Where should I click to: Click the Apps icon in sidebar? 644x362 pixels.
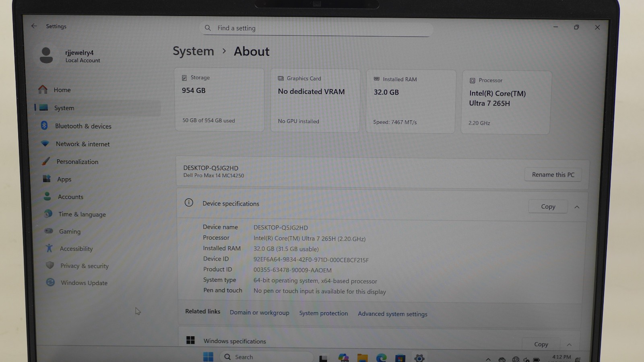pyautogui.click(x=47, y=179)
